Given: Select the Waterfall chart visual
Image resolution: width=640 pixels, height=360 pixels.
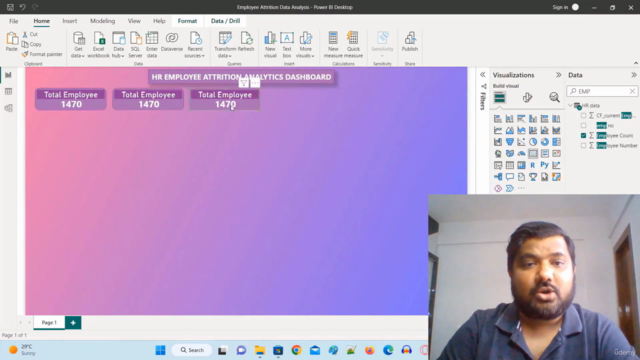Looking at the screenshot, I should pos(498,142).
